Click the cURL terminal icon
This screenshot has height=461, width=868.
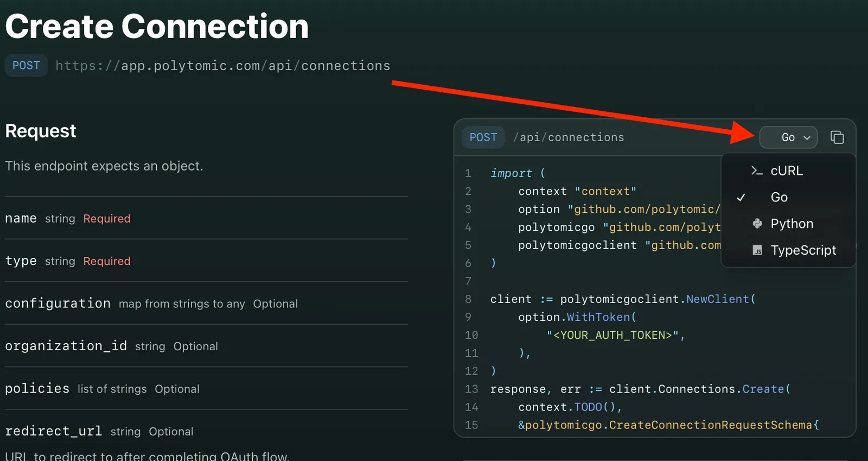pos(757,170)
